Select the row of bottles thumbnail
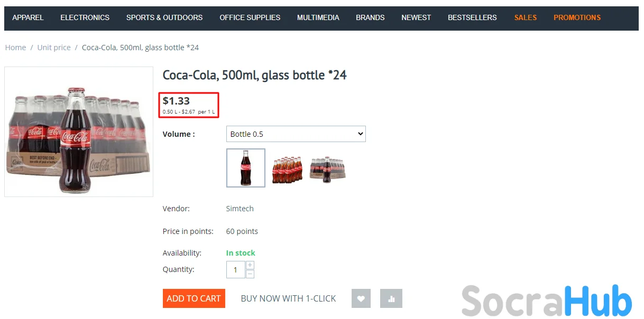 tap(287, 169)
